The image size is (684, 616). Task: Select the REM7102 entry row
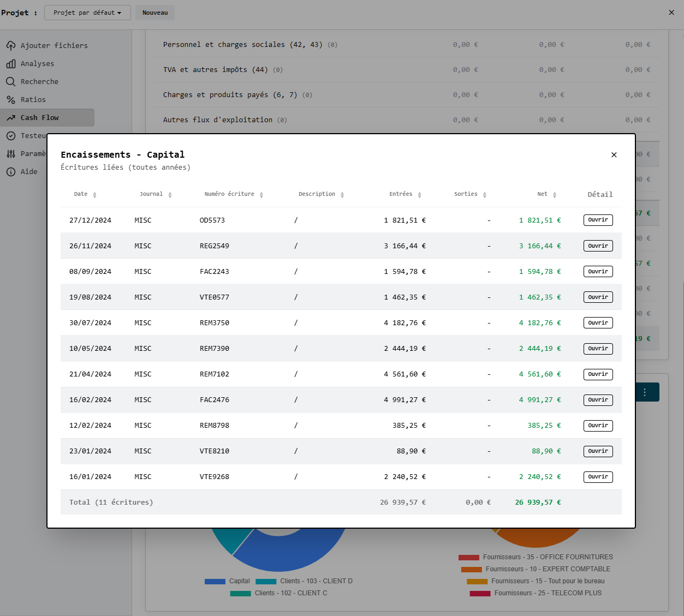tap(214, 374)
